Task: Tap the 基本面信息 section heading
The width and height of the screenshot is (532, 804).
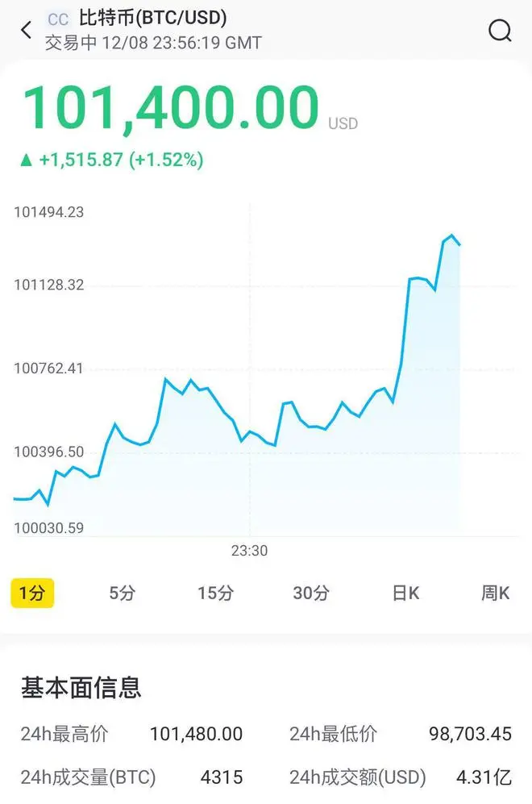Action: pos(81,687)
